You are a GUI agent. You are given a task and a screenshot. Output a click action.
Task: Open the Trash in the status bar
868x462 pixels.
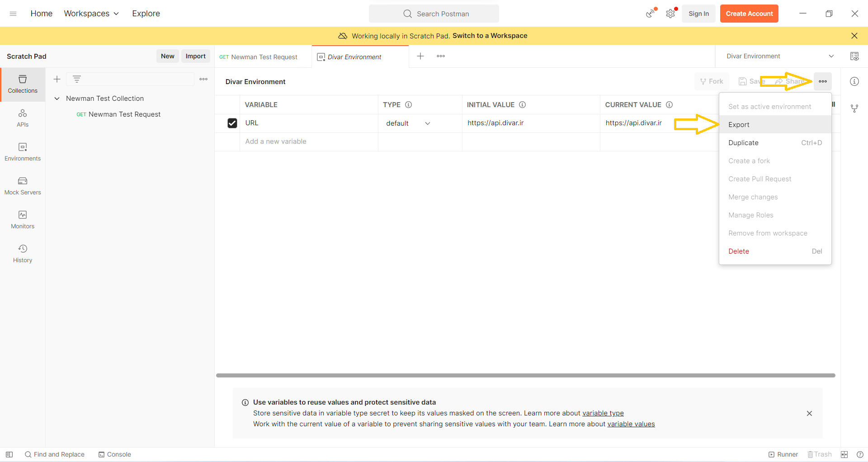pos(820,454)
